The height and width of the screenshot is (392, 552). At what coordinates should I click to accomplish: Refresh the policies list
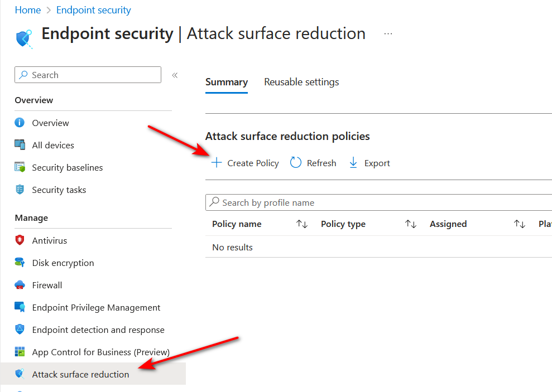coord(313,163)
